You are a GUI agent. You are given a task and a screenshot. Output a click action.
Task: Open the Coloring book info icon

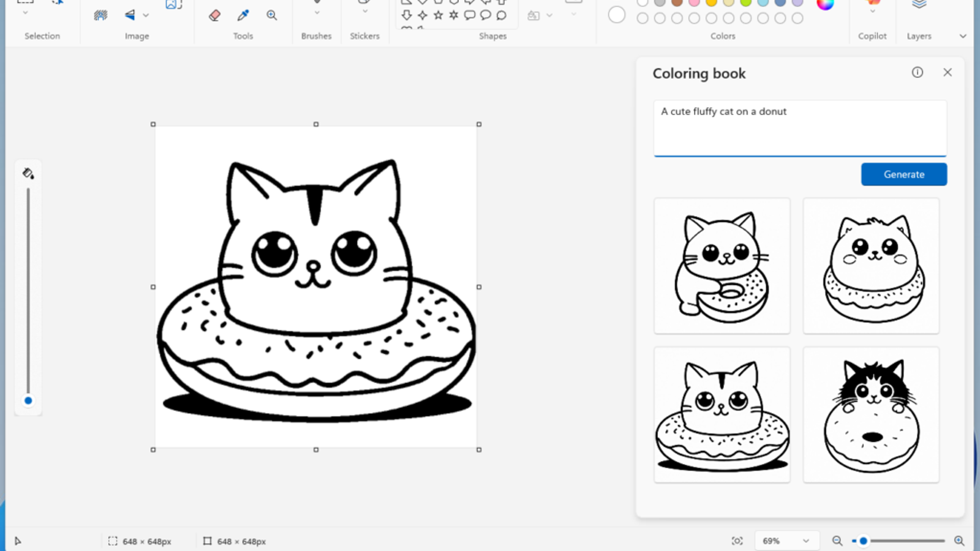pyautogui.click(x=917, y=72)
